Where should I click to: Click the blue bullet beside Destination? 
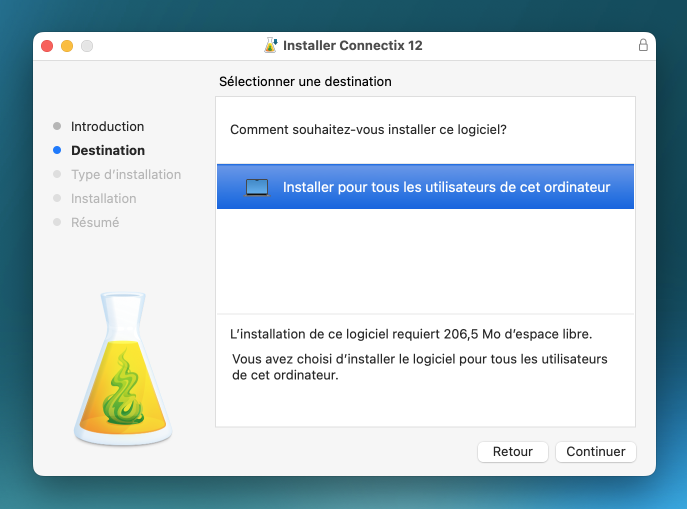point(57,151)
